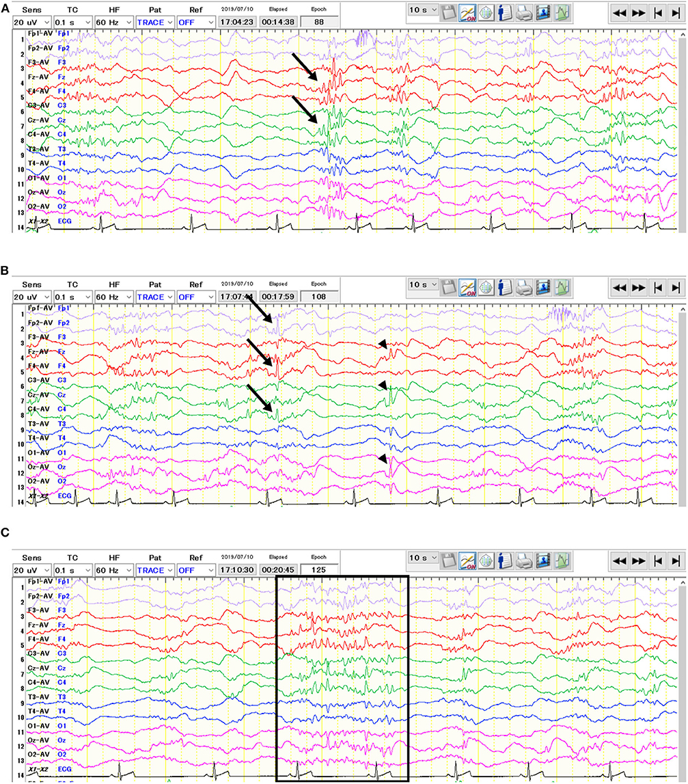Jump to recording start in panel C

coord(657,560)
